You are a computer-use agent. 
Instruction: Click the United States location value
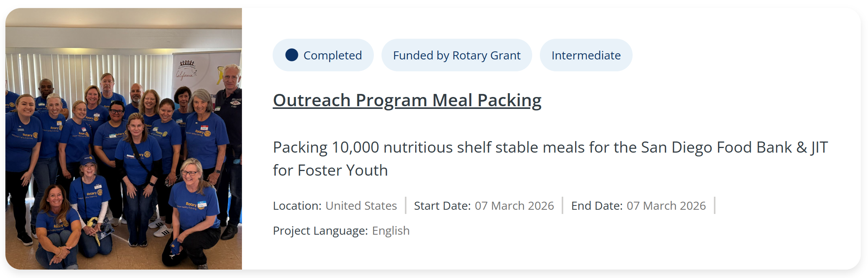pos(361,206)
